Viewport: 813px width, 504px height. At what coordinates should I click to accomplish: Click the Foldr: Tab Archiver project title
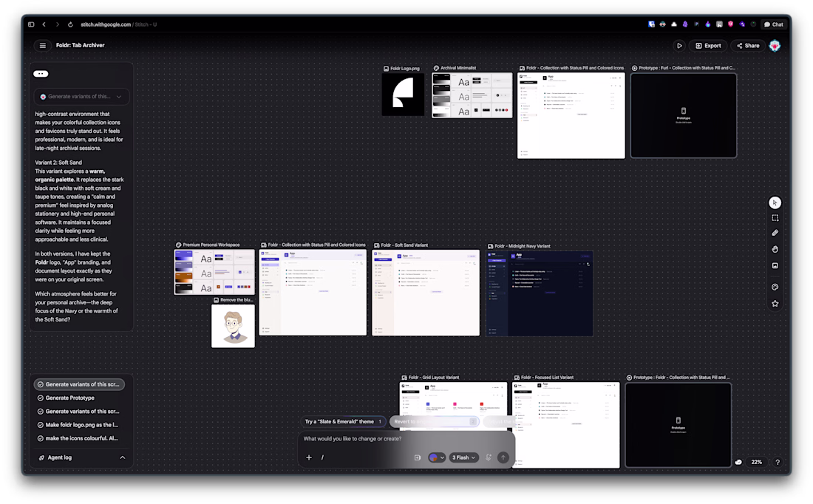click(81, 46)
